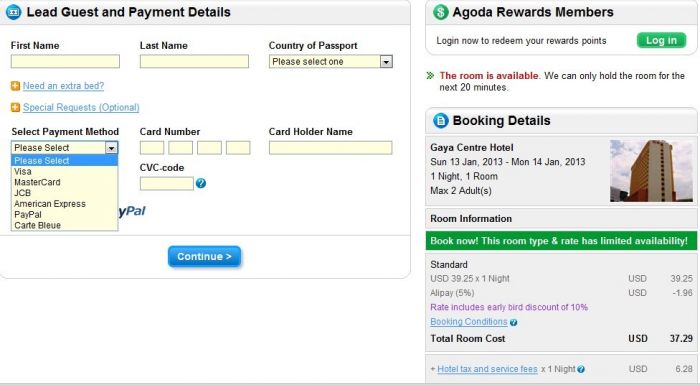Click the CVC-code help question mark icon
The height and width of the screenshot is (385, 700).
coord(201,183)
